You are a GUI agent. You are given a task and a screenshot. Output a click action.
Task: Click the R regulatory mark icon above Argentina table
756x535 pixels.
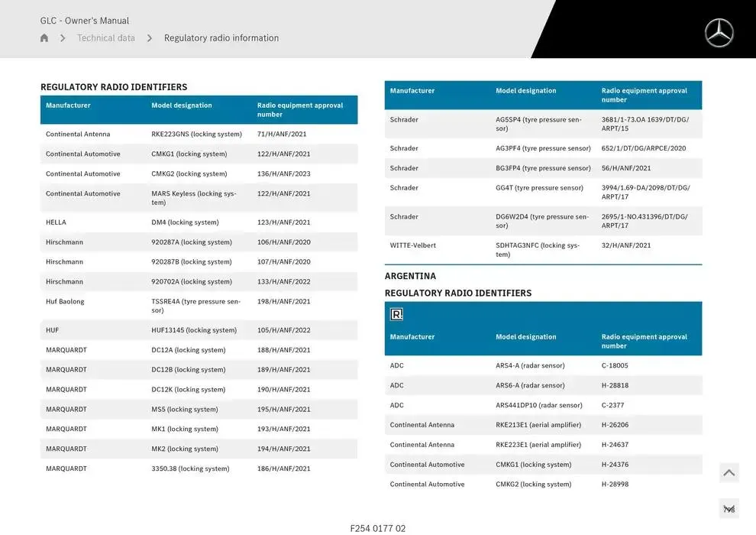pyautogui.click(x=396, y=314)
